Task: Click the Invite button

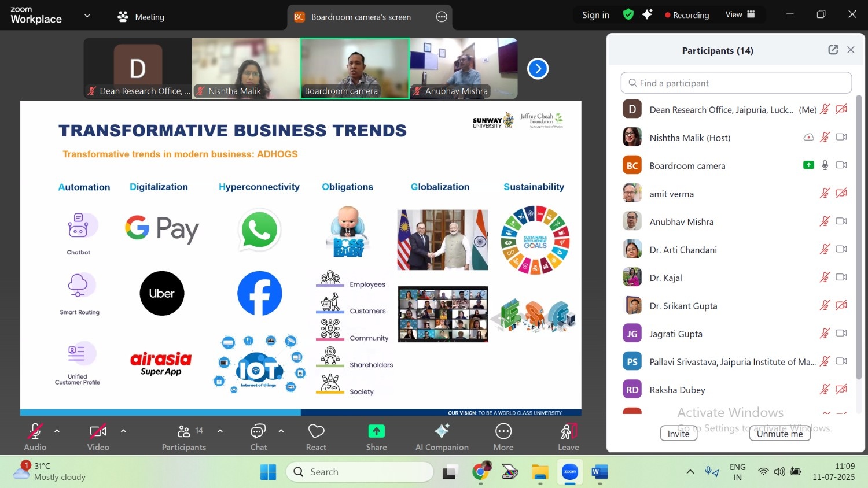Action: [x=679, y=434]
